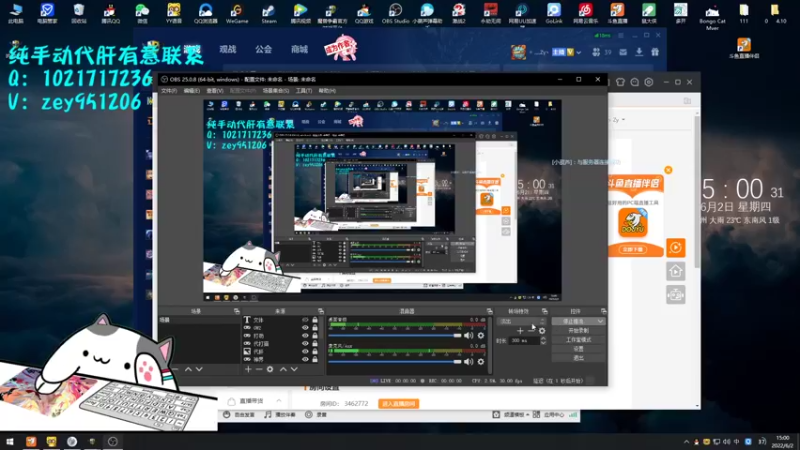Click 开始录制 start recording button

[x=579, y=331]
